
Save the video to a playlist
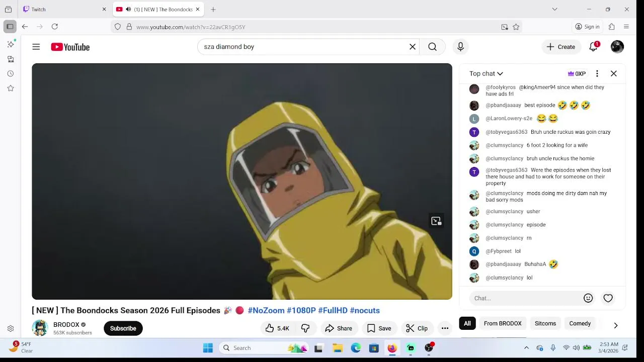[379, 328]
